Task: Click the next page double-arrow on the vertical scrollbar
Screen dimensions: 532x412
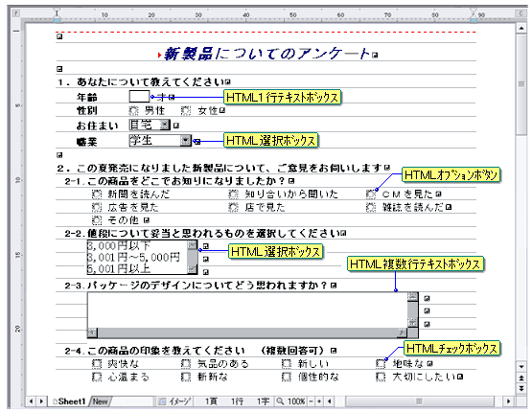Action: point(521,388)
